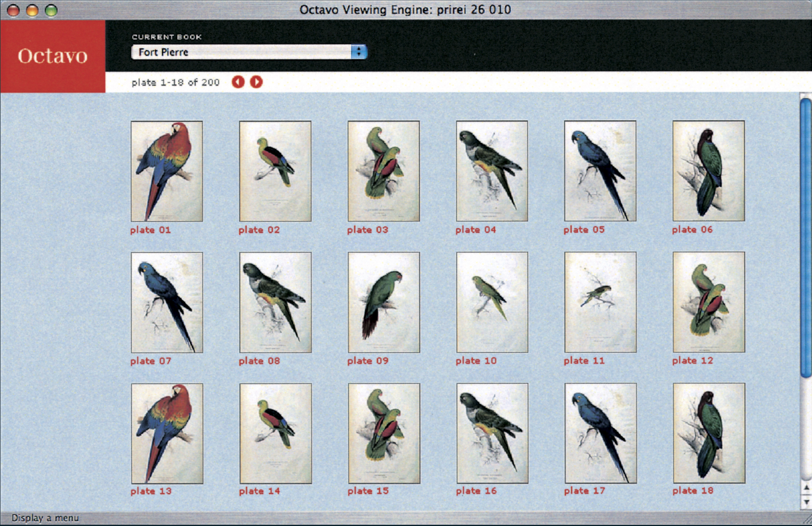Click the previous page red arrow
Screen dimensions: 812x526
coord(238,82)
